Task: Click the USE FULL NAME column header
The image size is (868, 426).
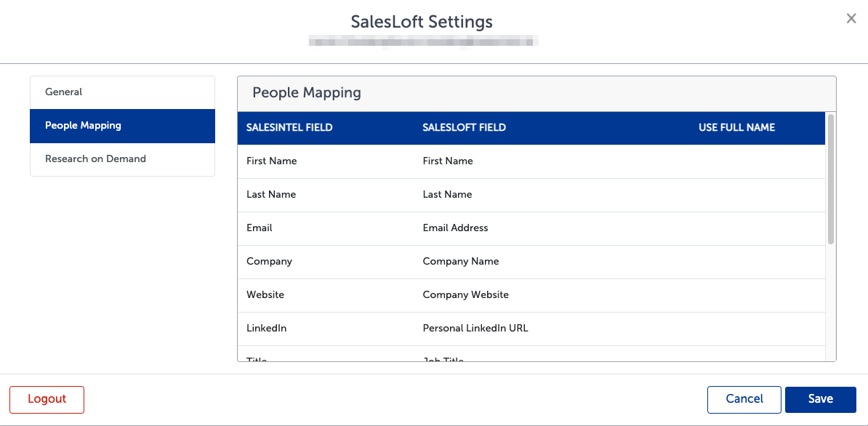Action: (x=737, y=128)
